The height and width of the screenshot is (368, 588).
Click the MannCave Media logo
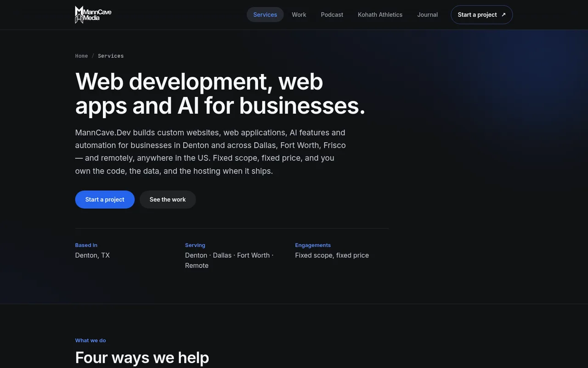point(93,15)
